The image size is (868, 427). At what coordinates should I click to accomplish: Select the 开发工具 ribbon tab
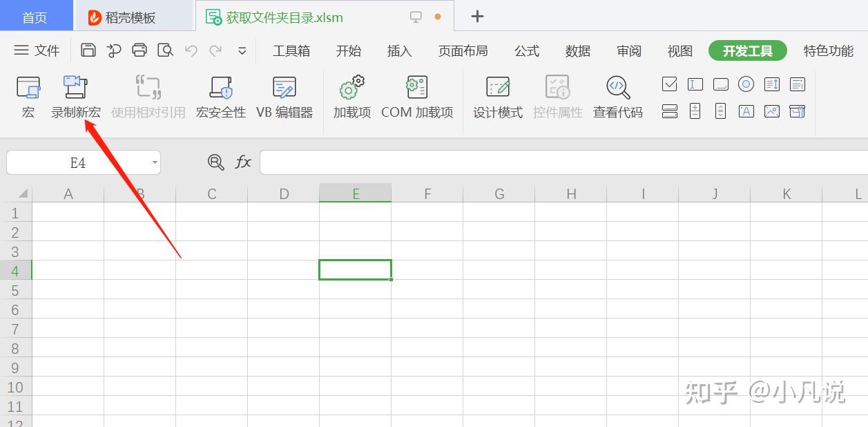point(748,50)
